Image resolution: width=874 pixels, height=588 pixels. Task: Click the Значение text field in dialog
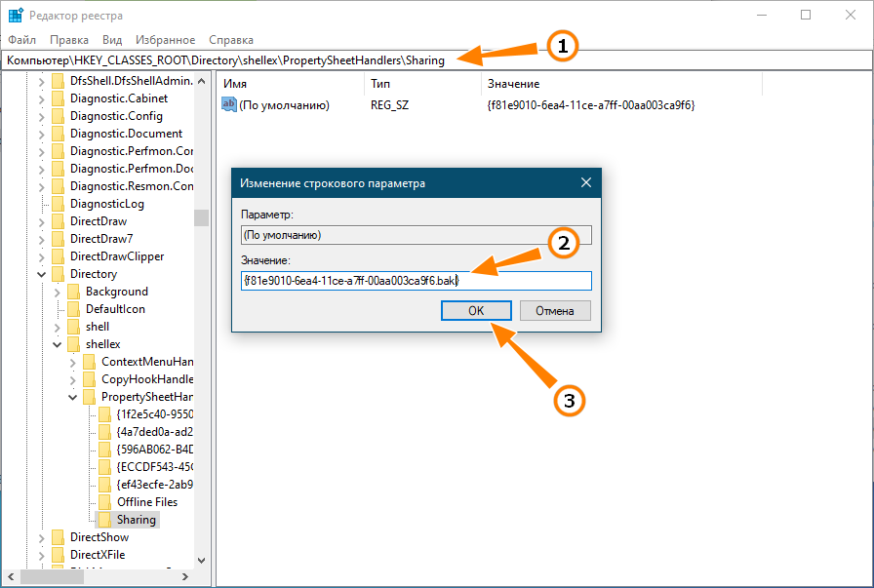tap(417, 280)
